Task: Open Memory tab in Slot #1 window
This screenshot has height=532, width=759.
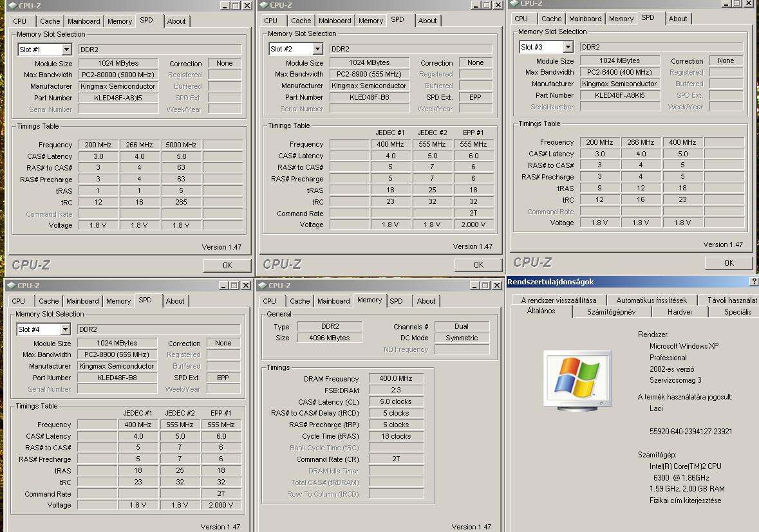Action: tap(120, 21)
